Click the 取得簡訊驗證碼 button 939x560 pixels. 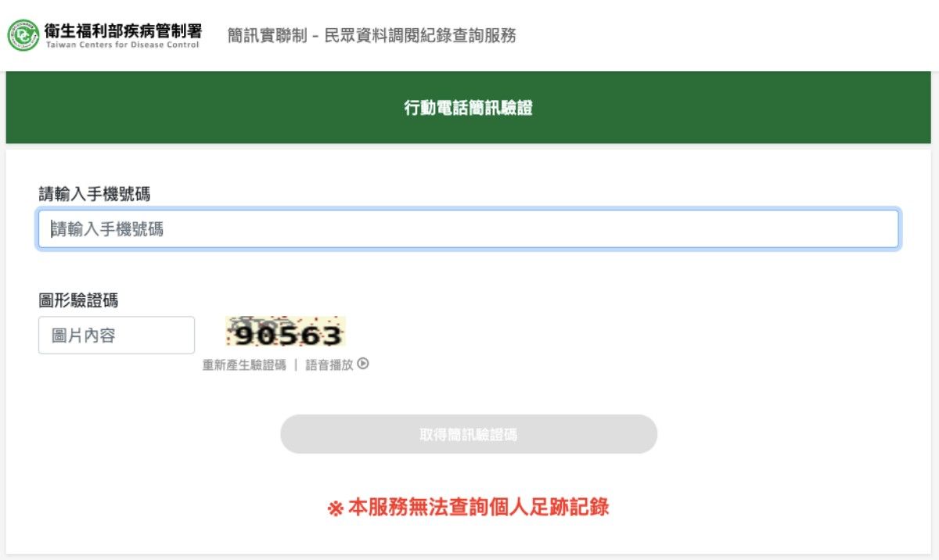pyautogui.click(x=469, y=434)
